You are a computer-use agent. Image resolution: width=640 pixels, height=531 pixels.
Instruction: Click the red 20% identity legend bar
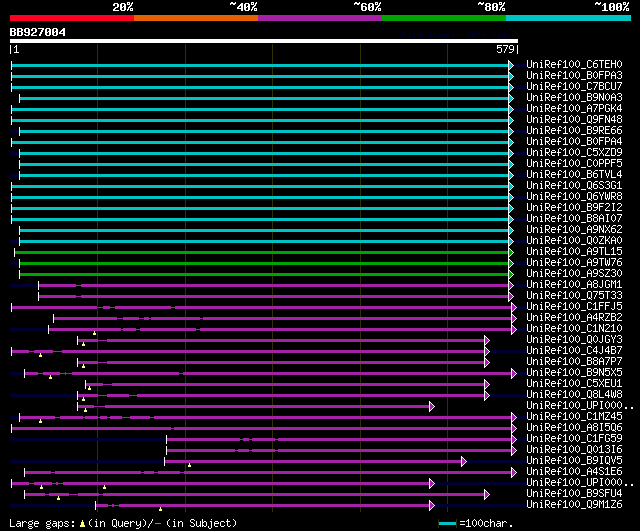pos(72,18)
